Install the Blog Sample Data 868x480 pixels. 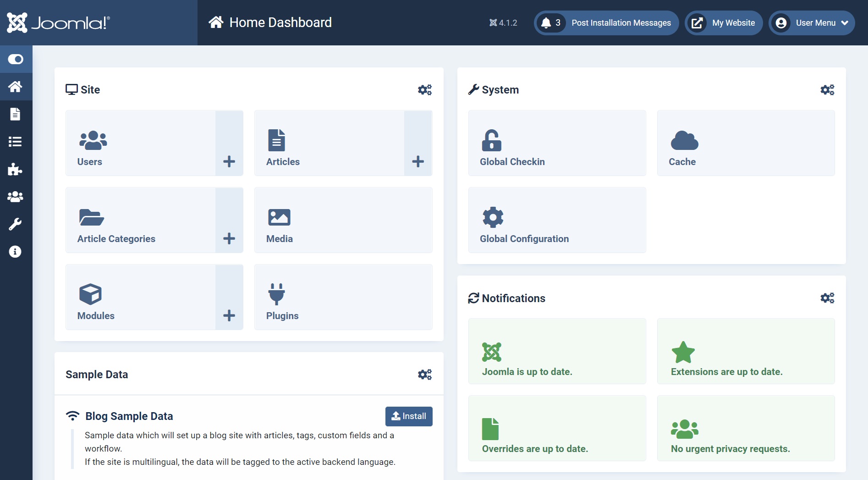(x=408, y=416)
